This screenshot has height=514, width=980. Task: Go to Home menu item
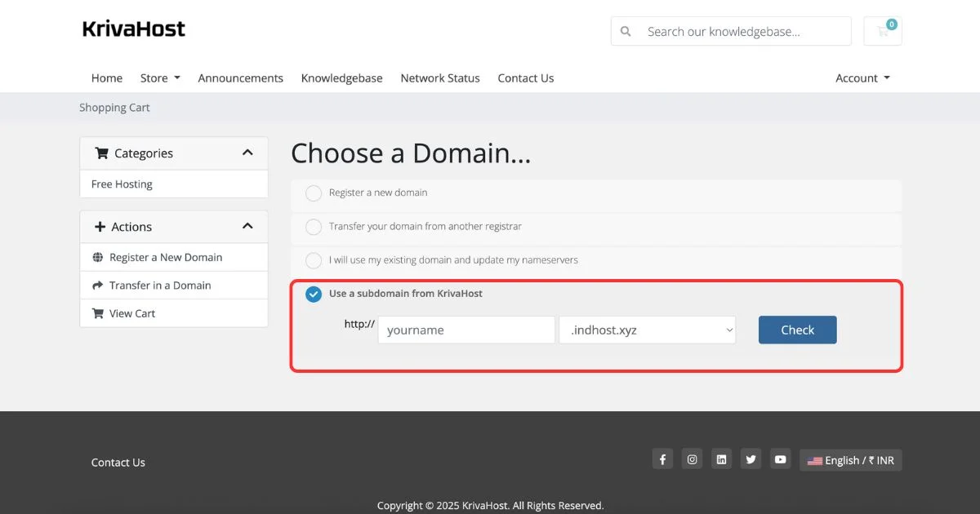point(107,78)
